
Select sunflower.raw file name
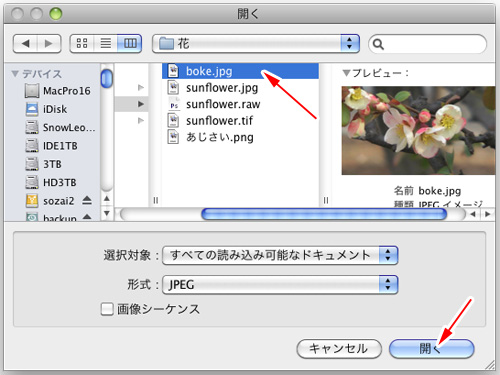coord(223,104)
